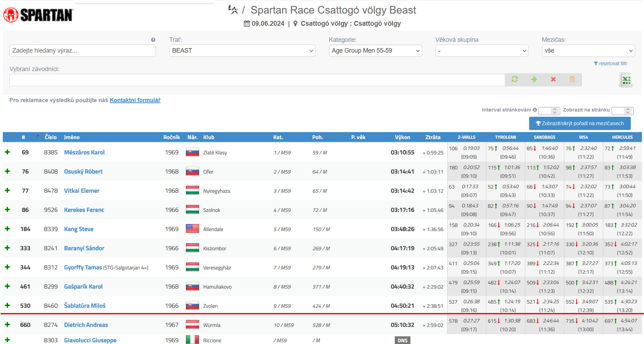This screenshot has width=644, height=344.
Task: Click the orange trash delete icon
Action: 572,79
